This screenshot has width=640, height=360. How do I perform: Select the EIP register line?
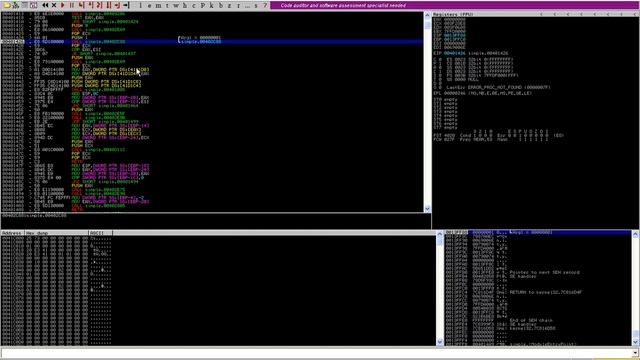[471, 53]
